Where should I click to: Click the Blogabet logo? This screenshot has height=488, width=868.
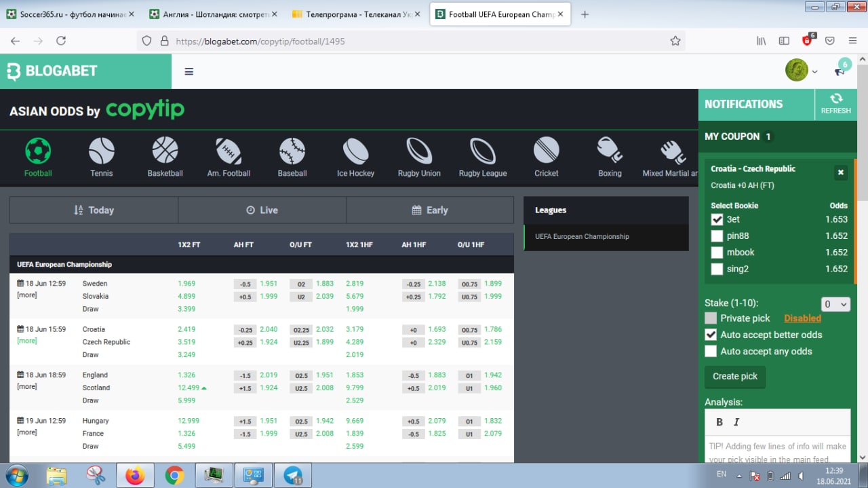click(52, 71)
